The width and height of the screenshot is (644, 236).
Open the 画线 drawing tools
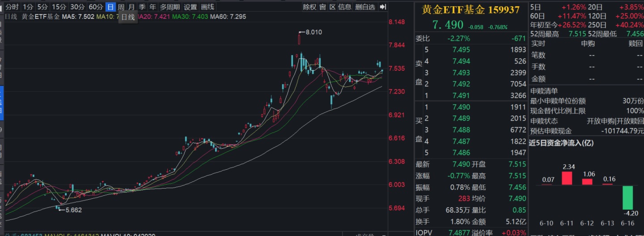[x=208, y=7]
